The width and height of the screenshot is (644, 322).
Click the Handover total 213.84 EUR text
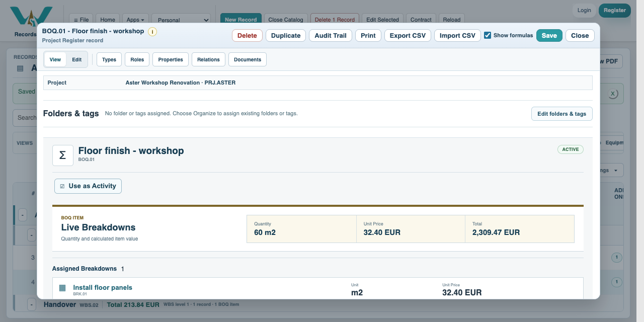133,304
